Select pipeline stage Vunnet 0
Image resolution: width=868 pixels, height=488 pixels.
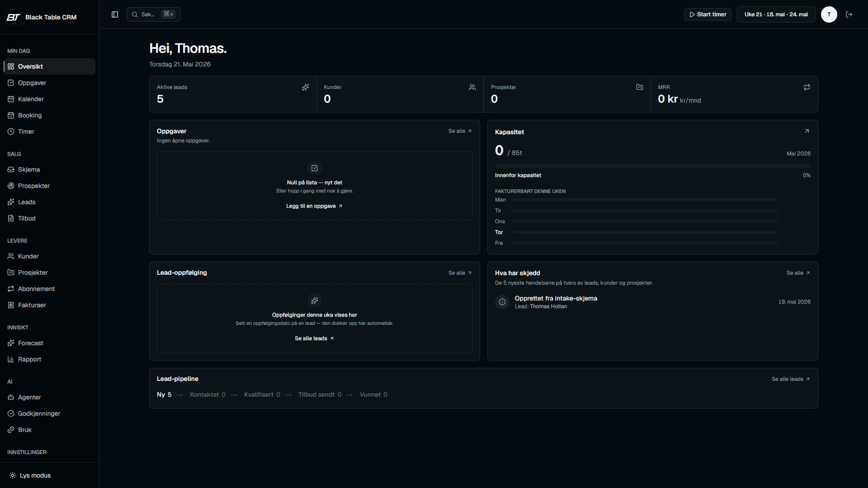[x=373, y=394]
